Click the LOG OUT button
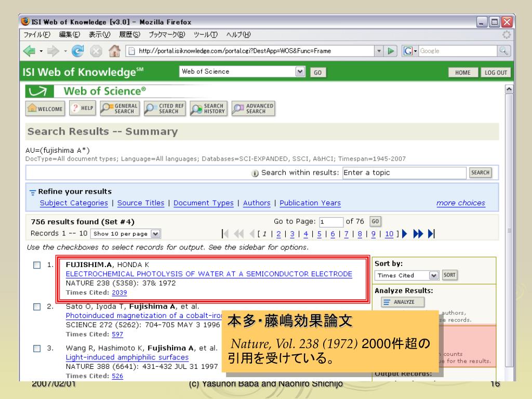This screenshot has height=399, width=532. (x=496, y=72)
